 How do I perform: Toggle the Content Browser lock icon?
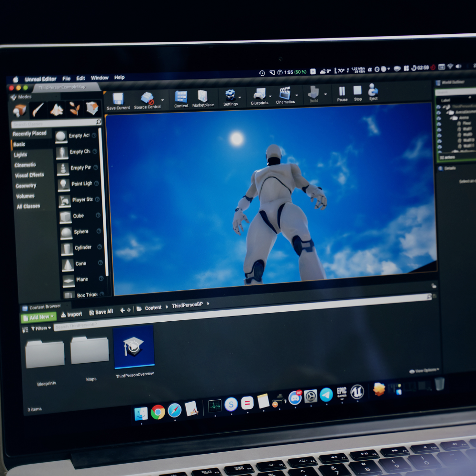[x=434, y=285]
